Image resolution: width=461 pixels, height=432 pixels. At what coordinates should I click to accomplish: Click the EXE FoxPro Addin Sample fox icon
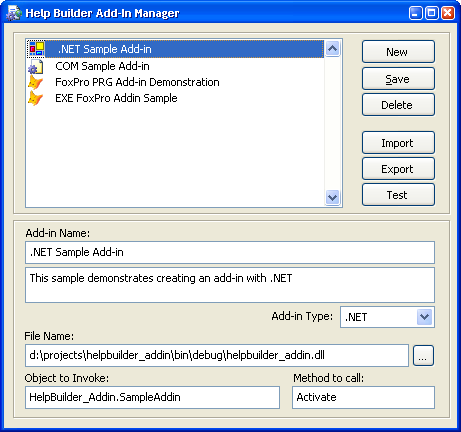tap(36, 98)
